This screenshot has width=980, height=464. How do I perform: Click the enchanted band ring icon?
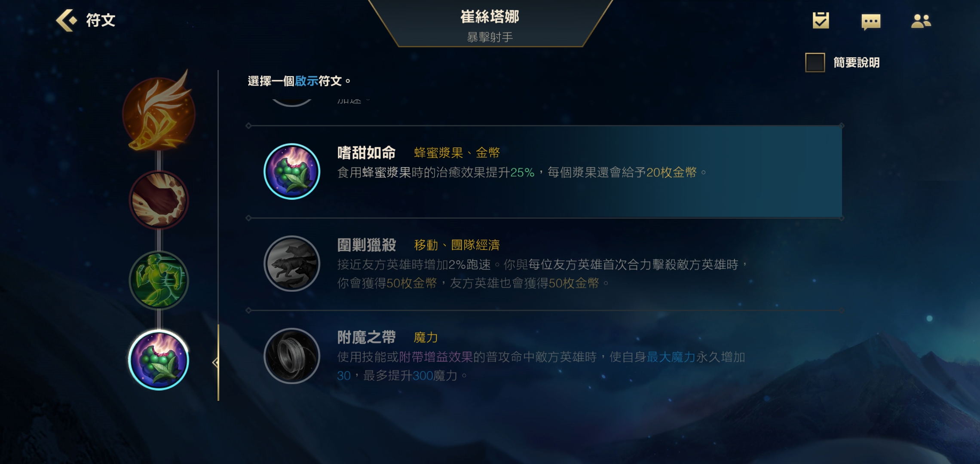(x=292, y=356)
